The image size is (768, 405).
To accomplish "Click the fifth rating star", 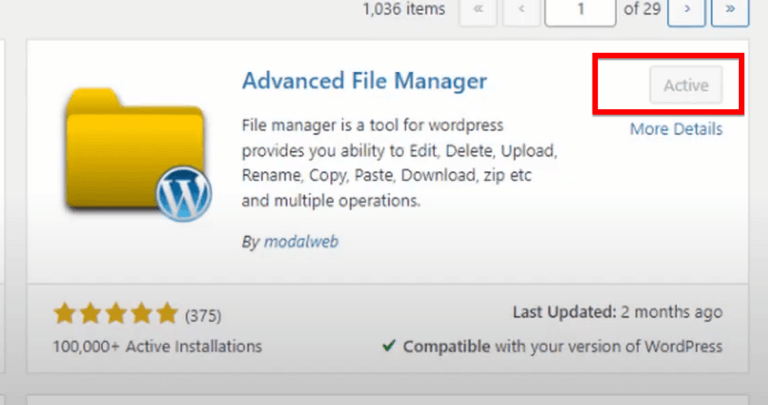I will tap(166, 315).
